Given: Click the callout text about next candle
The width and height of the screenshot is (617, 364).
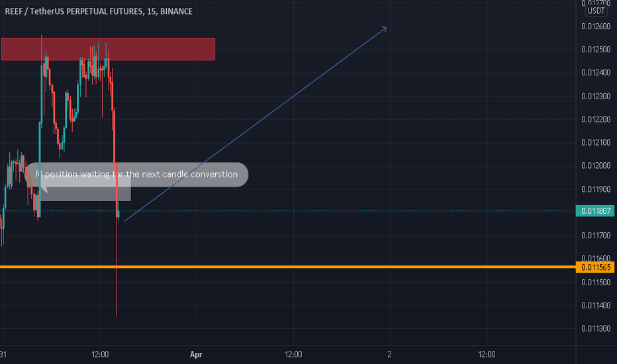Looking at the screenshot, I should point(136,174).
